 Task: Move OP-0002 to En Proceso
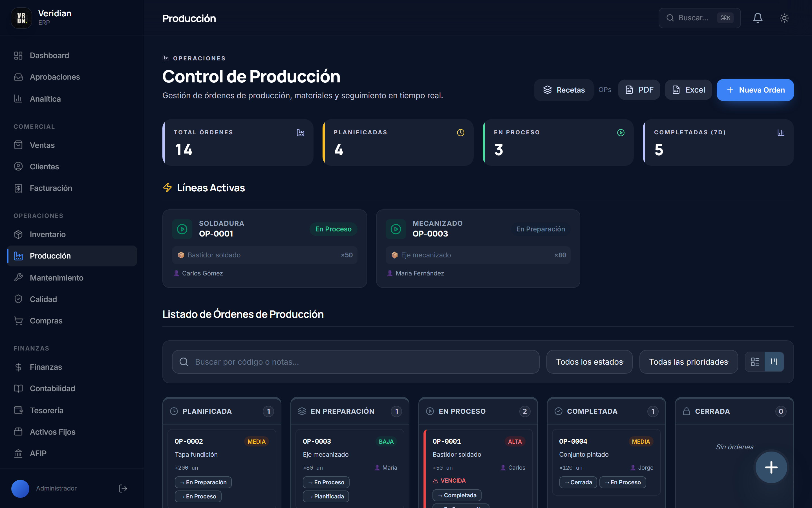click(x=198, y=496)
